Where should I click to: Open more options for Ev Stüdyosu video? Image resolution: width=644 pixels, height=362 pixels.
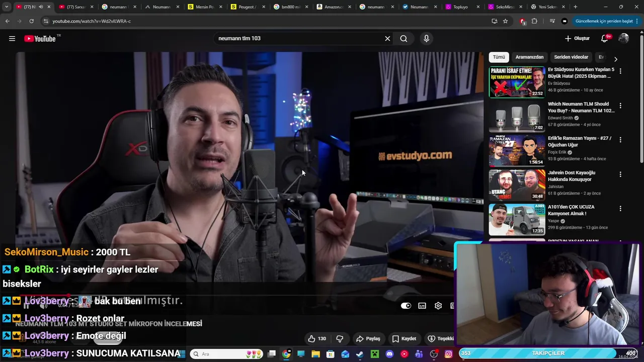click(x=620, y=71)
